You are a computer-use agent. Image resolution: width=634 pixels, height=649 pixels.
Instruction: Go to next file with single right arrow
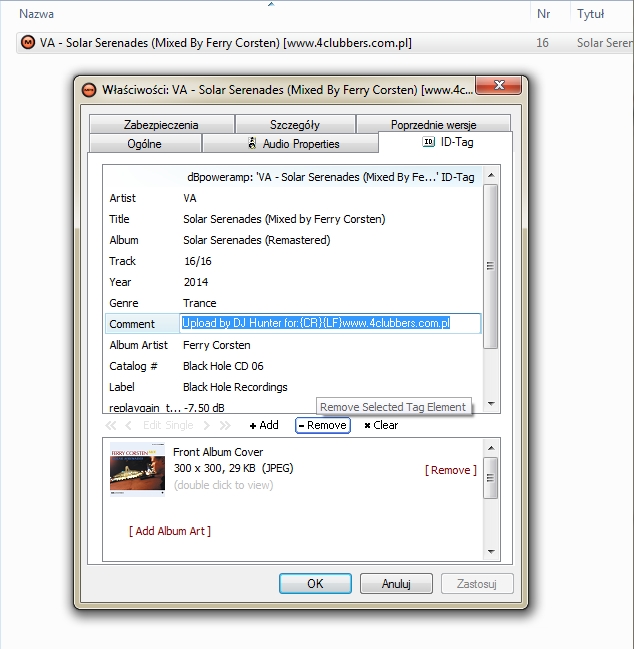pos(207,425)
